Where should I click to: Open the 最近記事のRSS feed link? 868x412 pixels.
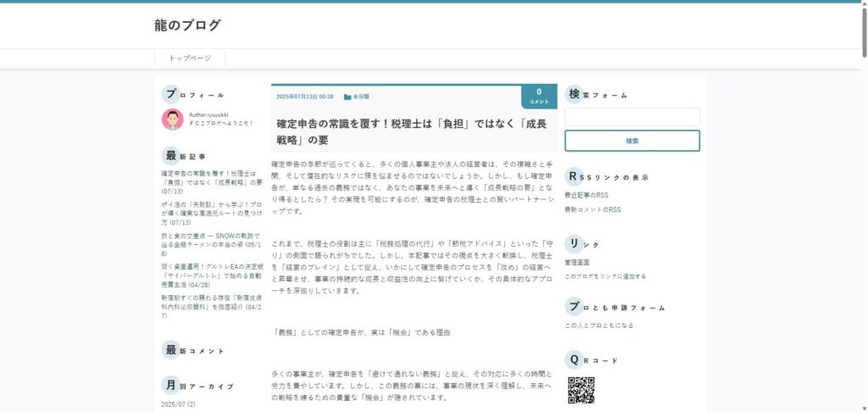pyautogui.click(x=587, y=195)
